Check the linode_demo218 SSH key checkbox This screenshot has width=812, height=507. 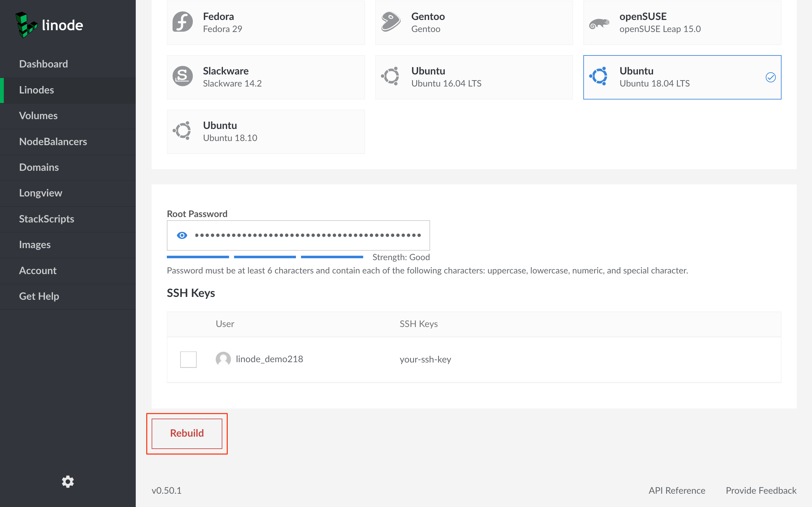pos(188,359)
